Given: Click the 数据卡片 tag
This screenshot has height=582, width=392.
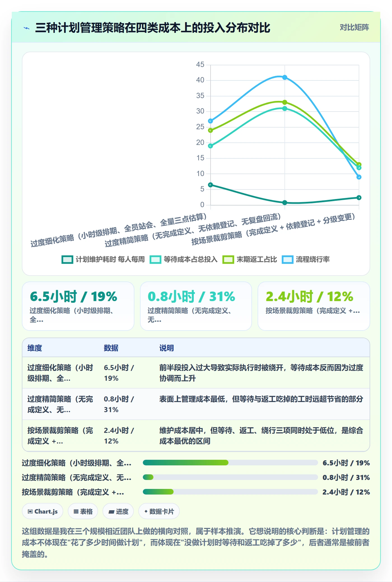Looking at the screenshot, I should (159, 511).
